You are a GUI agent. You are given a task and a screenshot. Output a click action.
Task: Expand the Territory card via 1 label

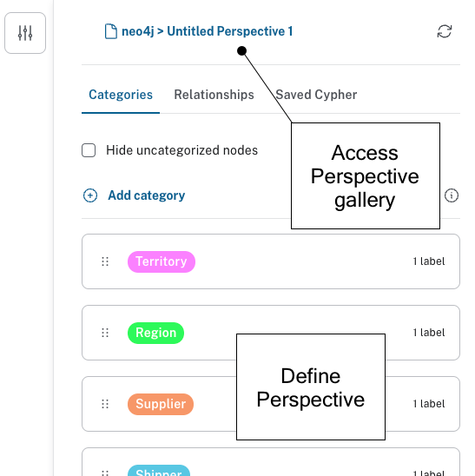pos(429,261)
